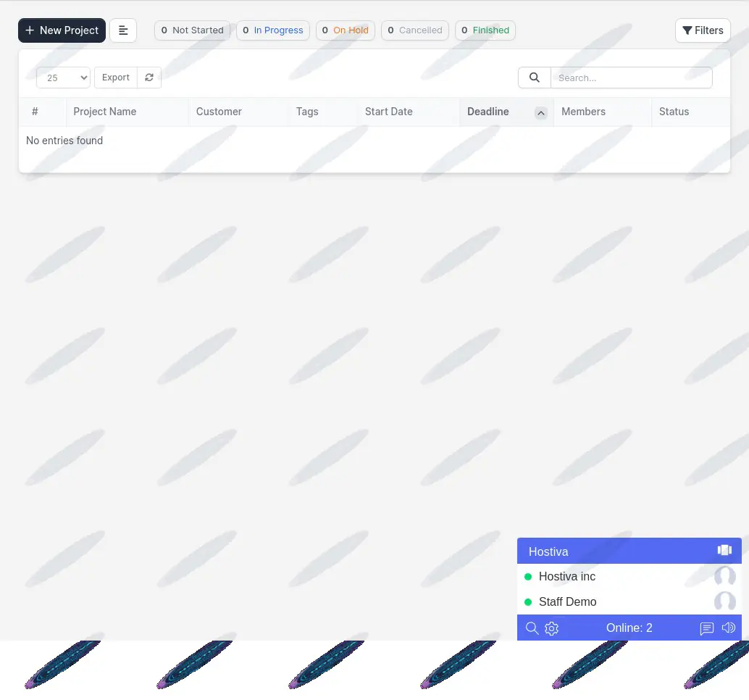Click Hostiva inc user avatar

724,577
